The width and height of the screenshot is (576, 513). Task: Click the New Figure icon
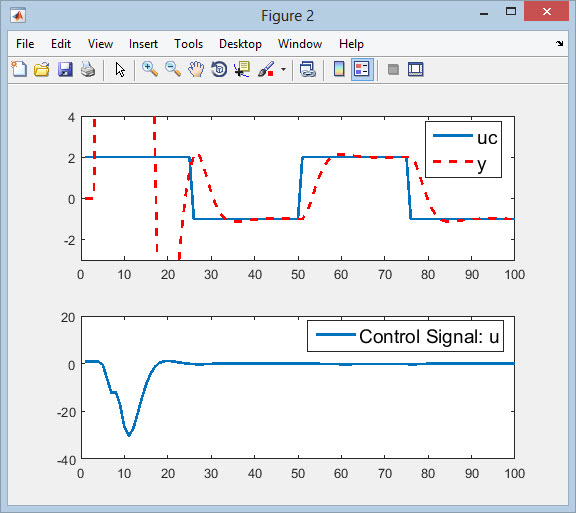(19, 69)
